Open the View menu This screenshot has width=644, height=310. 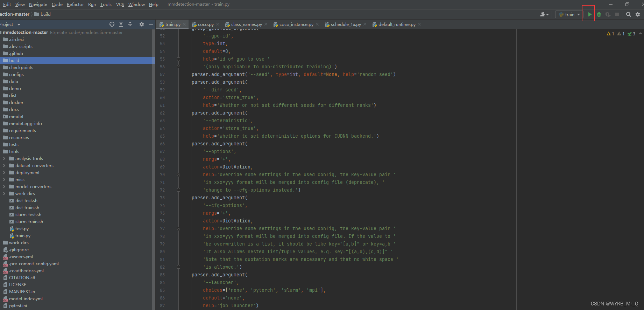(x=20, y=4)
